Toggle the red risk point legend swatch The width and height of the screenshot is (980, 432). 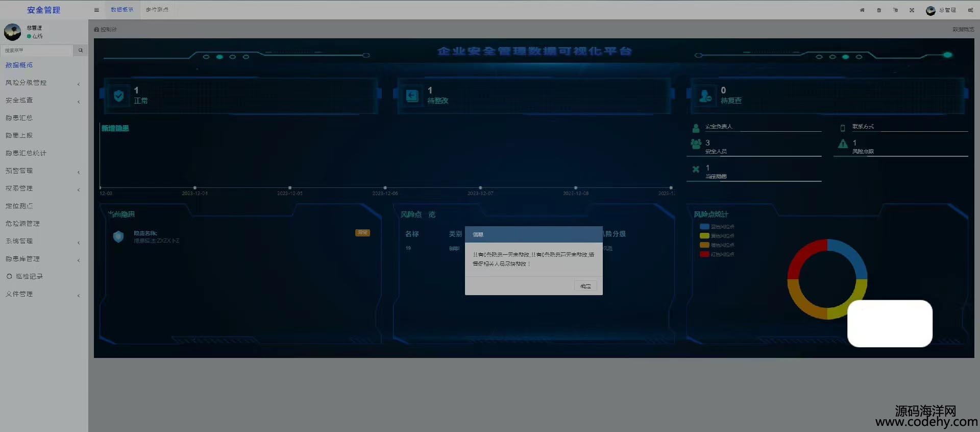(x=704, y=254)
